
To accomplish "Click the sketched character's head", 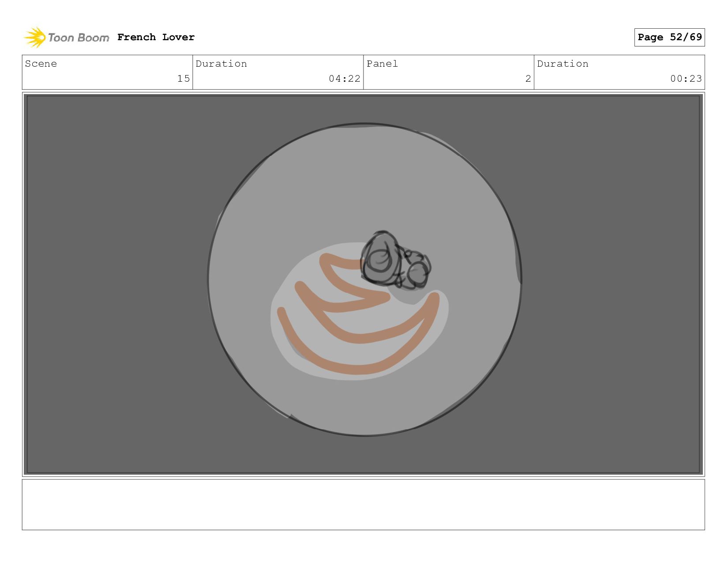I will (x=381, y=259).
